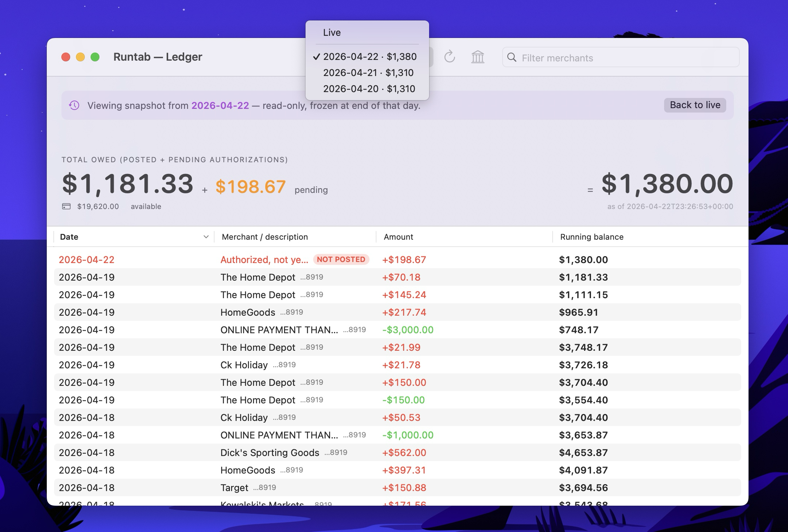Select The Home Depot +$150.00 row

click(398, 382)
